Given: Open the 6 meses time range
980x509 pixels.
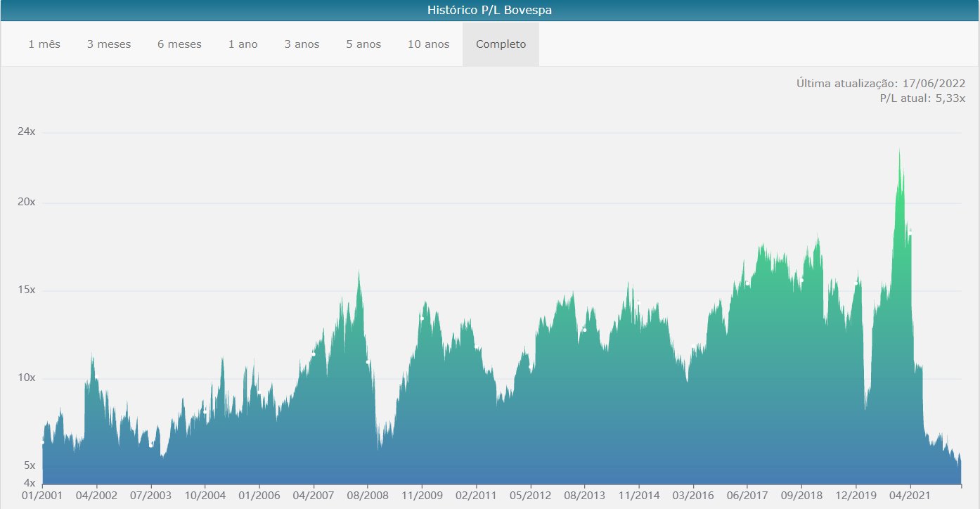Looking at the screenshot, I should [179, 44].
